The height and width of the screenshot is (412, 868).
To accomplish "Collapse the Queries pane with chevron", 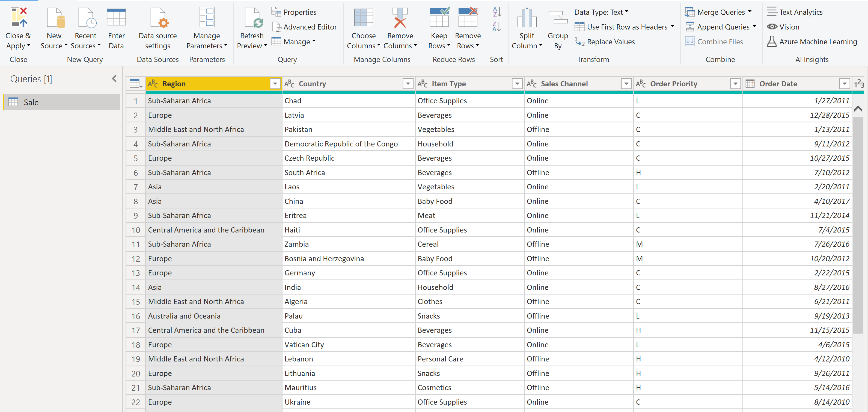I will (114, 79).
